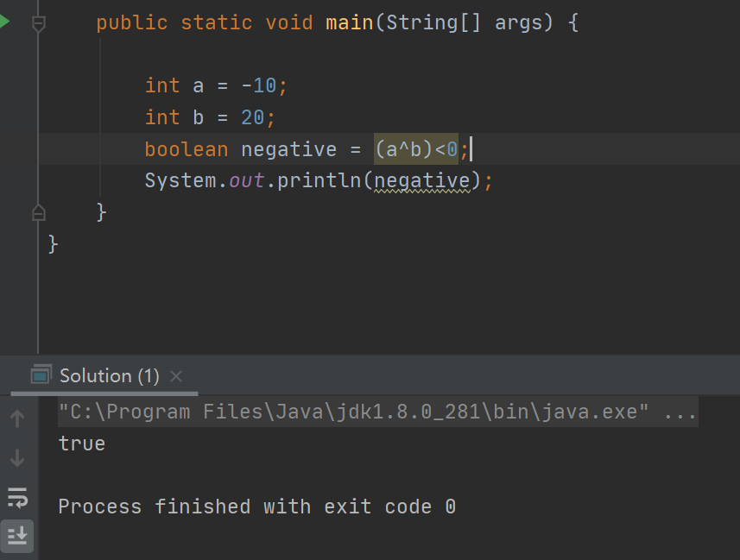Collapse the main method fold marker
Viewport: 740px width, 560px height.
[x=38, y=23]
